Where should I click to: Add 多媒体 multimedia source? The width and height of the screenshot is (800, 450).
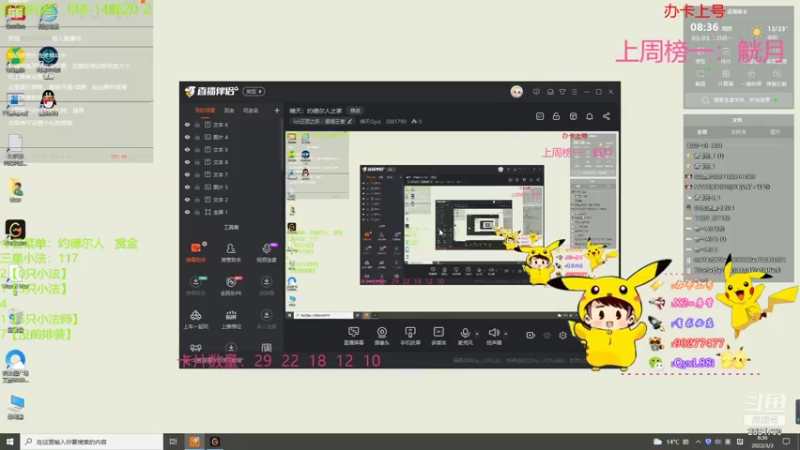coord(438,336)
